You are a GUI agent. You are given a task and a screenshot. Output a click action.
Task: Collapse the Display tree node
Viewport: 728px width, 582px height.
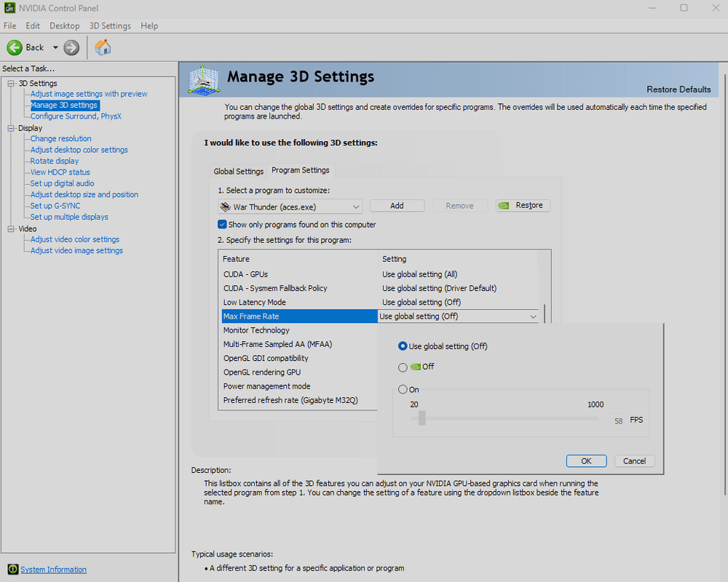point(11,128)
